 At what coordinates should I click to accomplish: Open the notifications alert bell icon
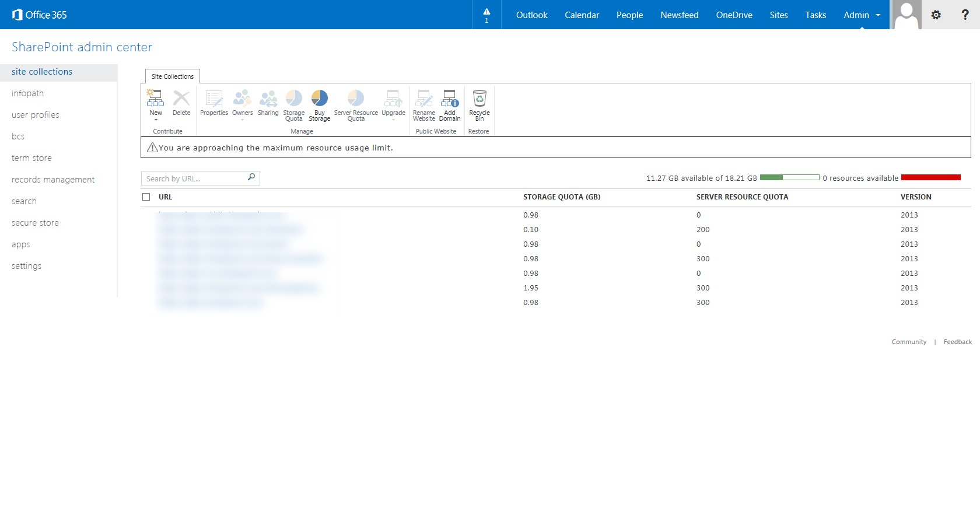click(487, 12)
